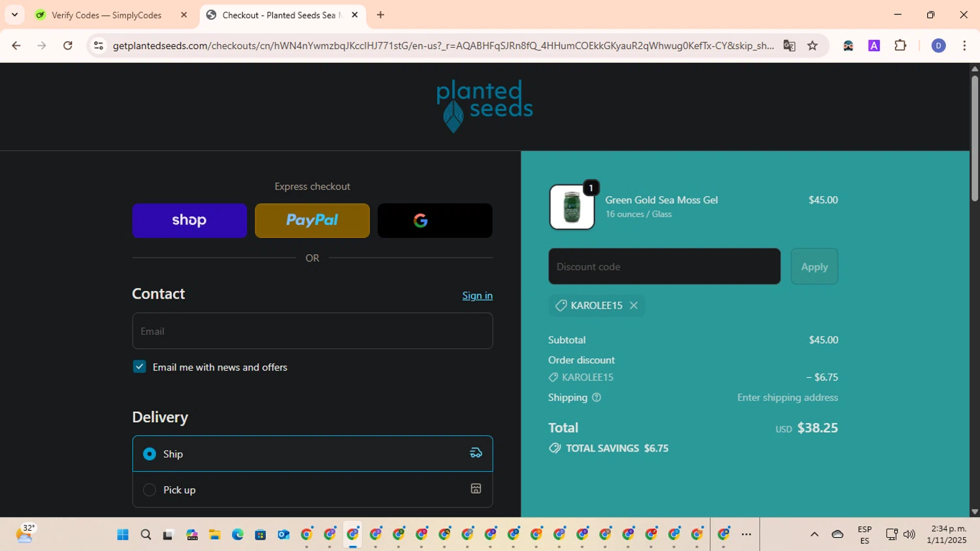This screenshot has height=551, width=980.
Task: Click the ESP ES language indicator
Action: point(865,535)
